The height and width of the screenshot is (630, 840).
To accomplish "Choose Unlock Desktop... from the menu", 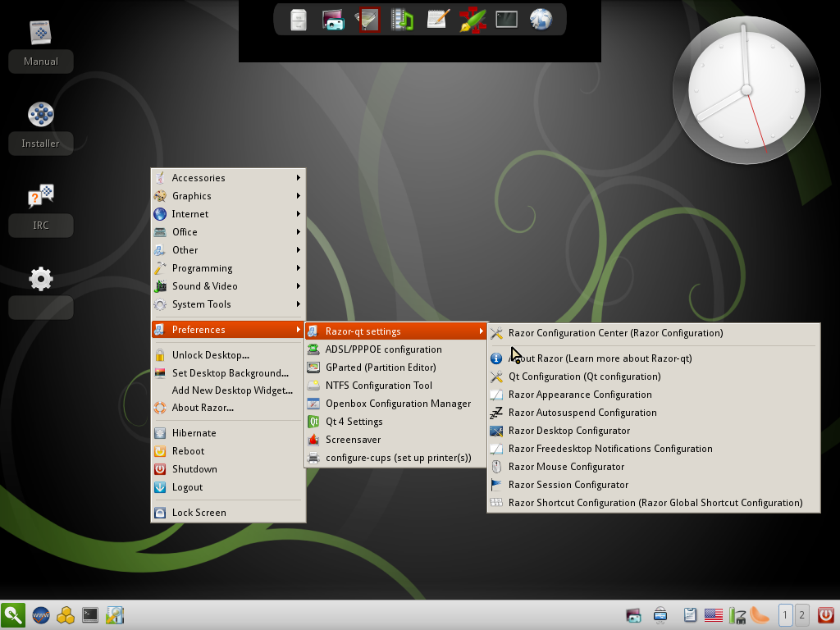I will click(x=228, y=355).
